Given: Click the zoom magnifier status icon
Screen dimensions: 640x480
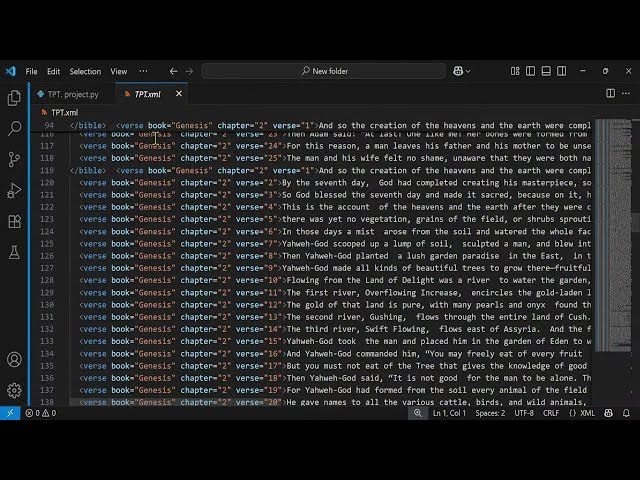Looking at the screenshot, I should (x=418, y=413).
